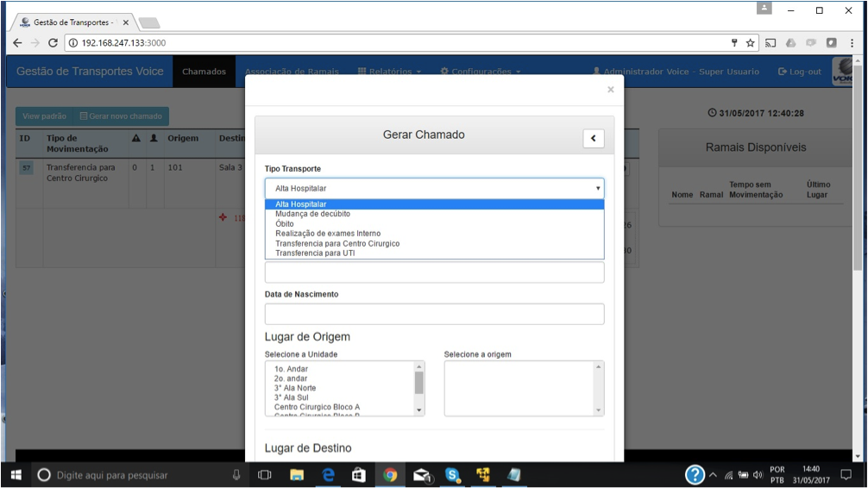Open the Tipo Transporte dropdown
The width and height of the screenshot is (868, 488).
pyautogui.click(x=434, y=188)
